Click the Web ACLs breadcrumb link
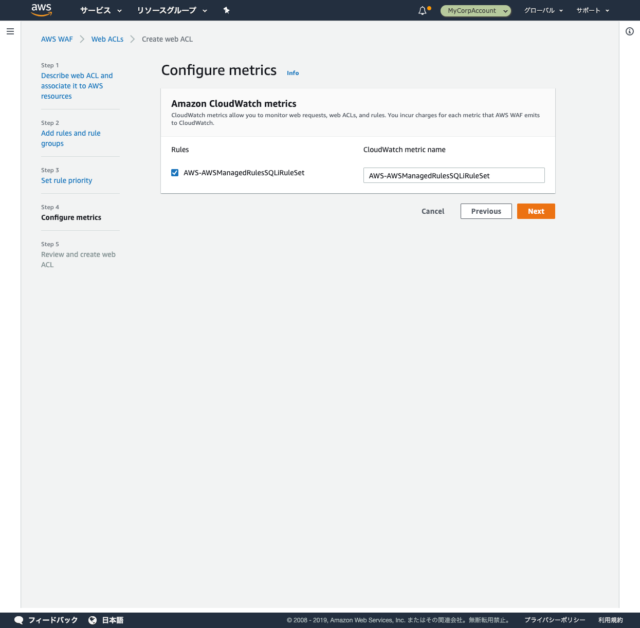 point(107,39)
